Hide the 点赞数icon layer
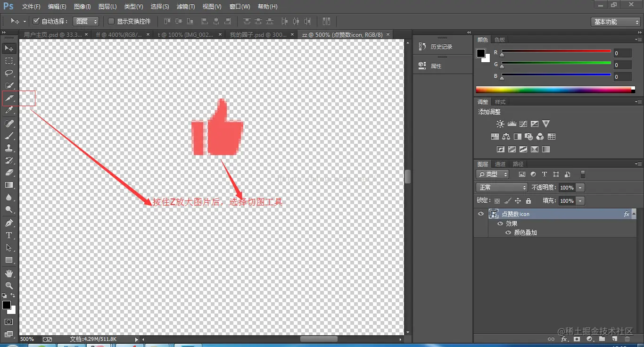This screenshot has height=347, width=644. point(481,214)
